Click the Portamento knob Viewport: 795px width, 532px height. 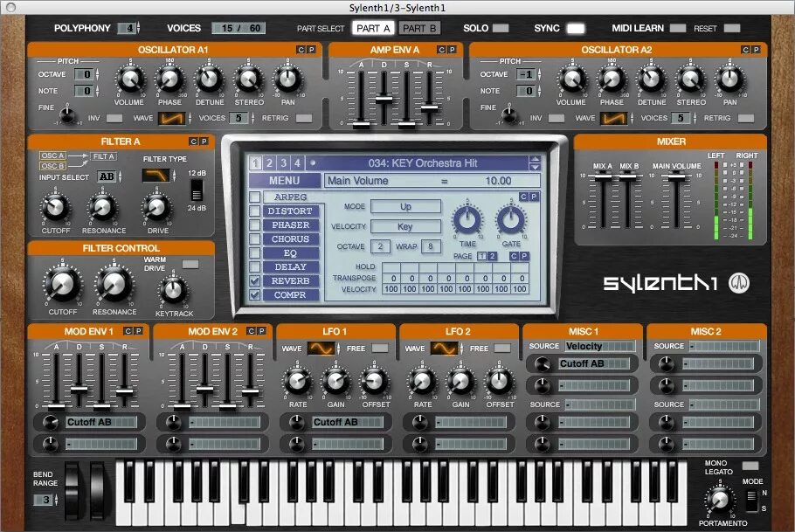(x=720, y=500)
